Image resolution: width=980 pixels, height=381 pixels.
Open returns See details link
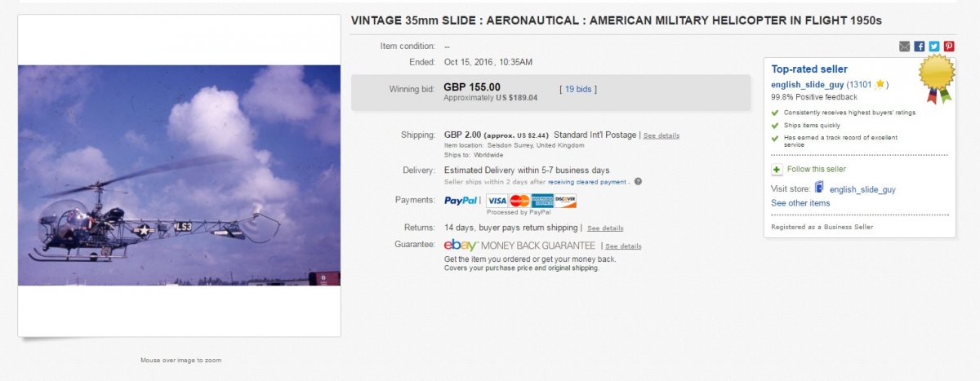pos(605,228)
